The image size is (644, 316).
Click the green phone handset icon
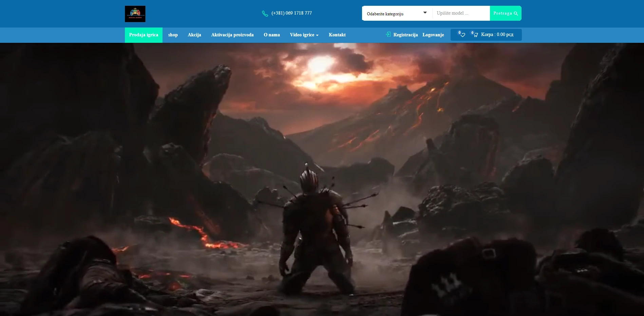(x=265, y=14)
